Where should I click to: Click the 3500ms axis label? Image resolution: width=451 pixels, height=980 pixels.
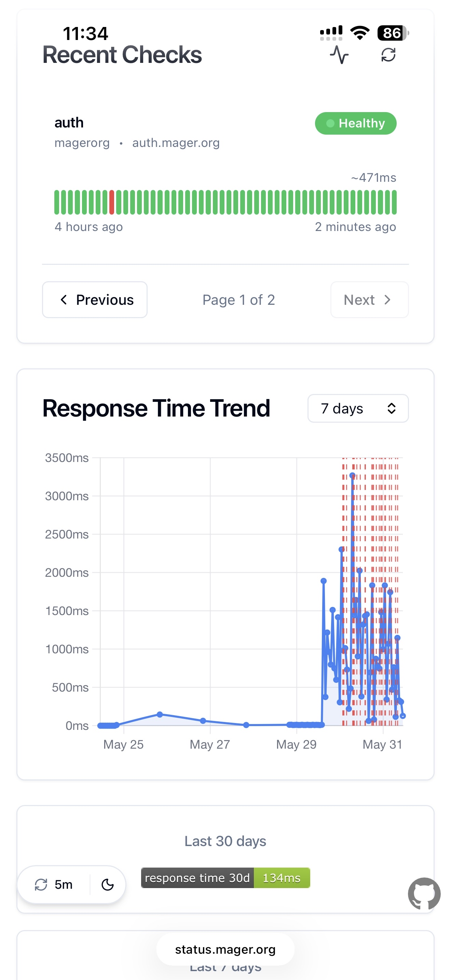pos(67,458)
